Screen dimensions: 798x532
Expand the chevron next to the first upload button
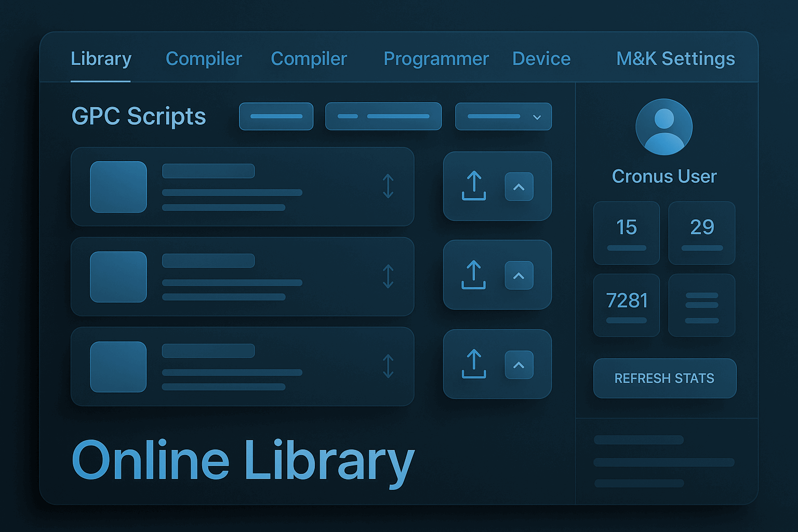pyautogui.click(x=519, y=186)
